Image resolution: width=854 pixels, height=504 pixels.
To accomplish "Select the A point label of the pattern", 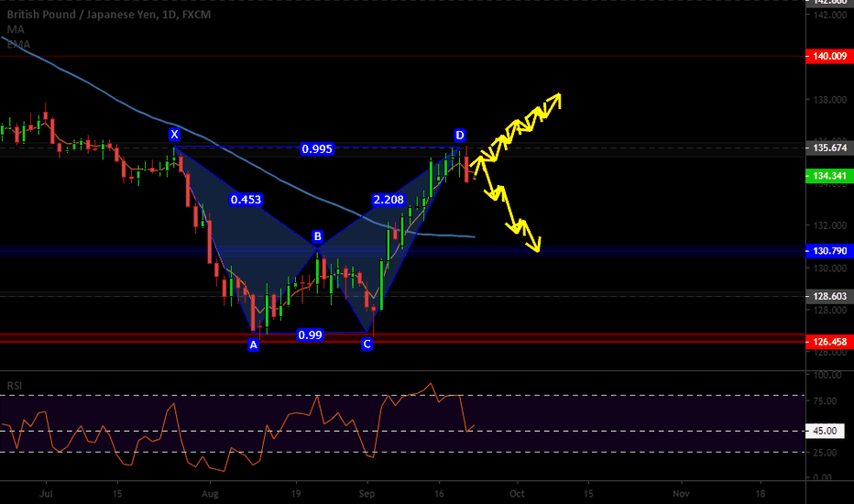I will pyautogui.click(x=253, y=345).
